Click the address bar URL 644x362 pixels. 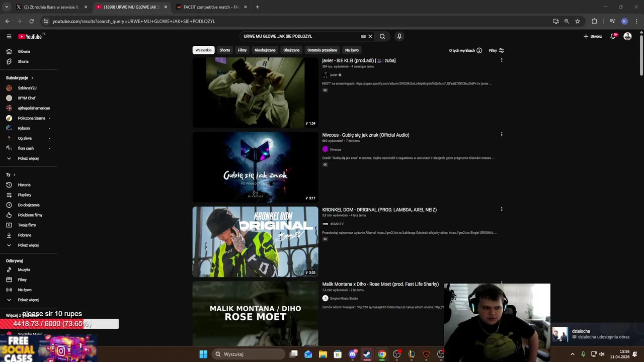coord(134,21)
